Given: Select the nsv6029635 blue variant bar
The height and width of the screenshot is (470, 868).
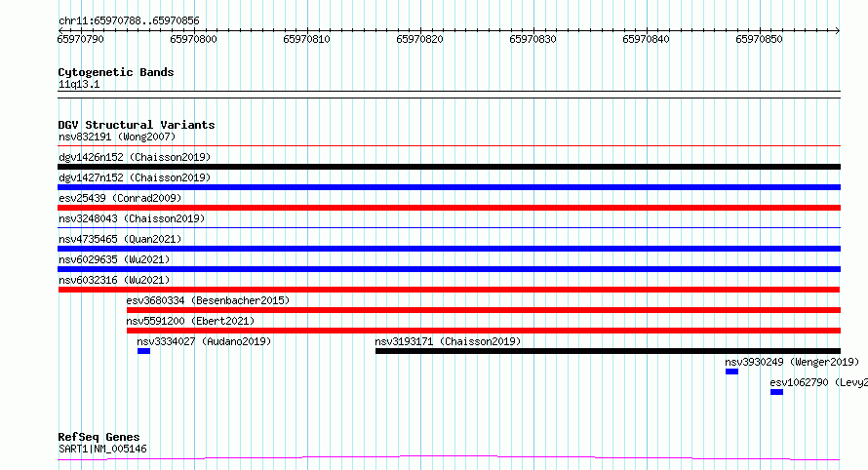Looking at the screenshot, I should 449,269.
